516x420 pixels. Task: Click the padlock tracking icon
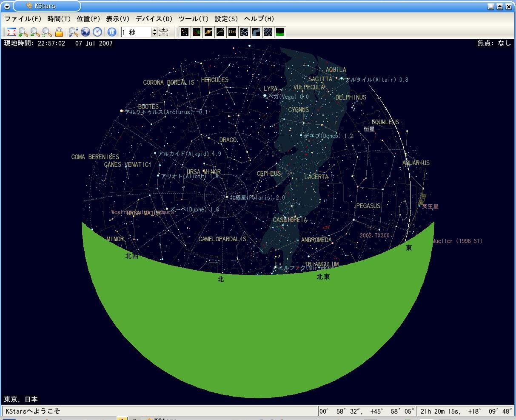pos(59,32)
